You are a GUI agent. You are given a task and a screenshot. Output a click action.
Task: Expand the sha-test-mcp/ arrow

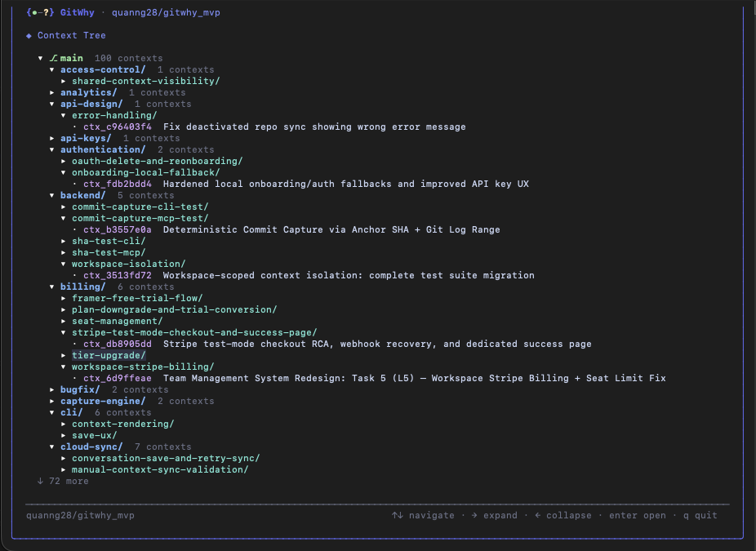[64, 252]
